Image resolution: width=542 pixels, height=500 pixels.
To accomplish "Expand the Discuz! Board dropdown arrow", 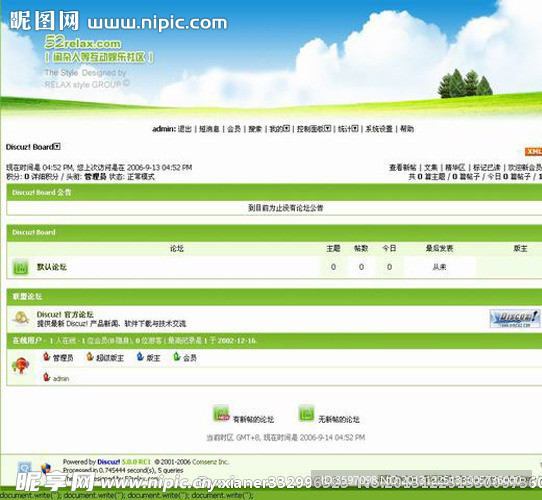I will point(57,147).
